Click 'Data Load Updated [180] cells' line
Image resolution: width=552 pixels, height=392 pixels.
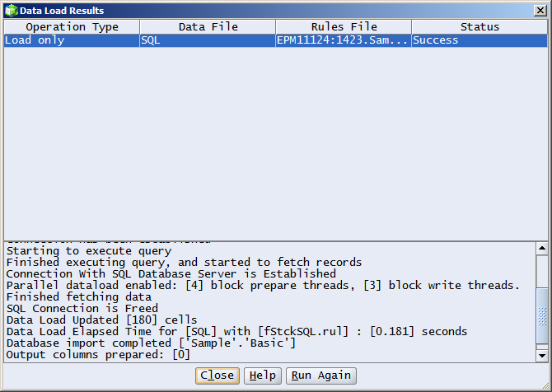tap(101, 320)
